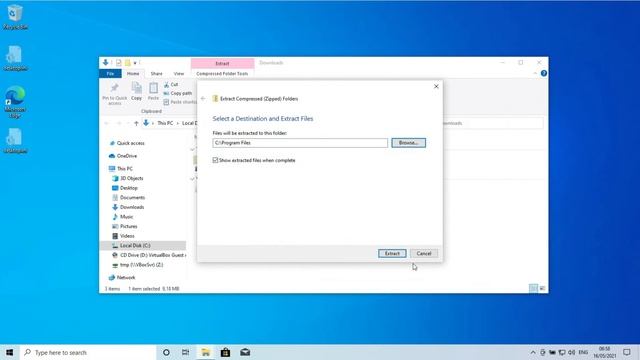Open Quick Access Toolbar dropdown arrow
The height and width of the screenshot is (360, 640).
[135, 63]
